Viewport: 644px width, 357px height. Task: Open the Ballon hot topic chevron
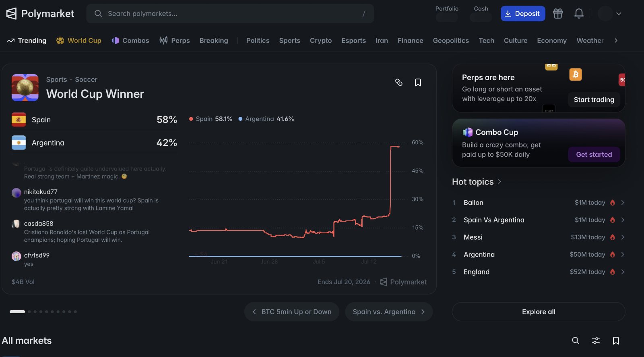pyautogui.click(x=623, y=203)
